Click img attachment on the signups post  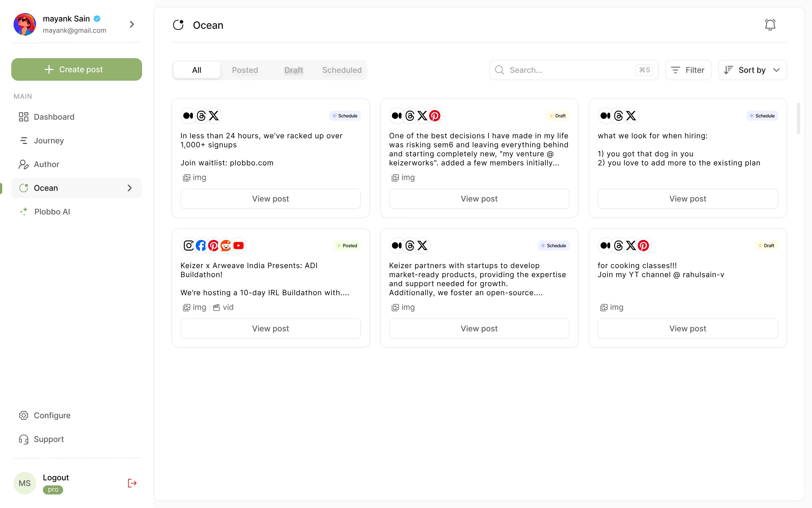click(194, 178)
